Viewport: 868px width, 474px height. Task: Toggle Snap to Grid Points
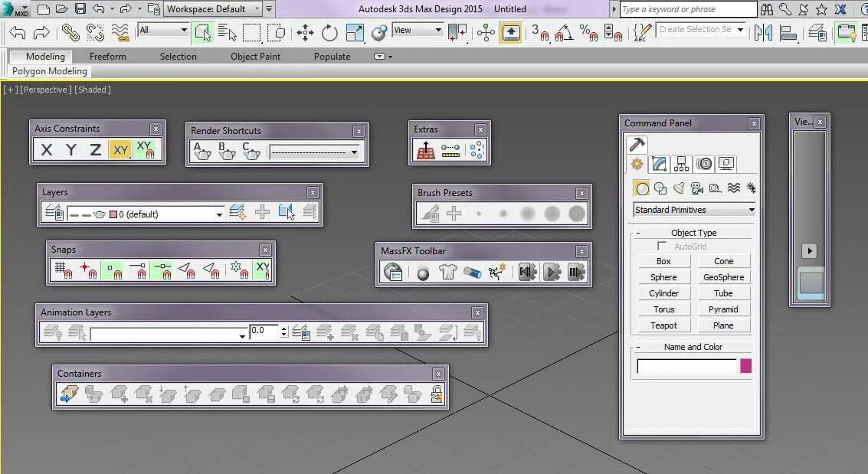[63, 270]
